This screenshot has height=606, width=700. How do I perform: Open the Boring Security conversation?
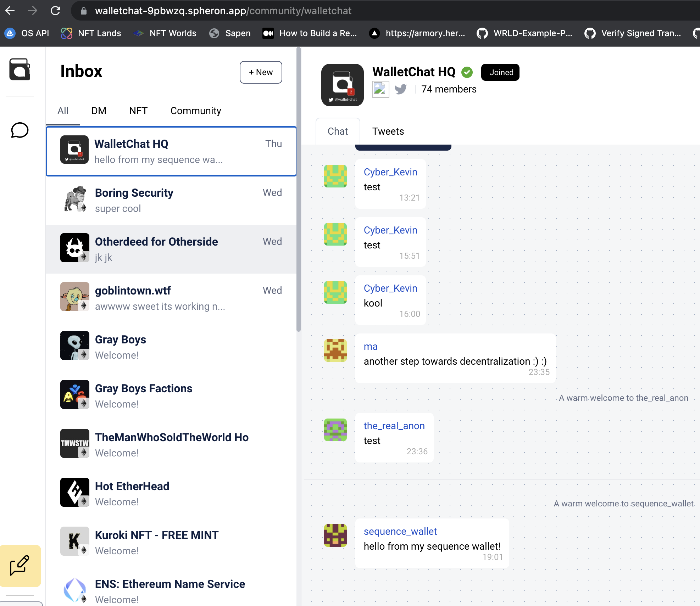171,200
